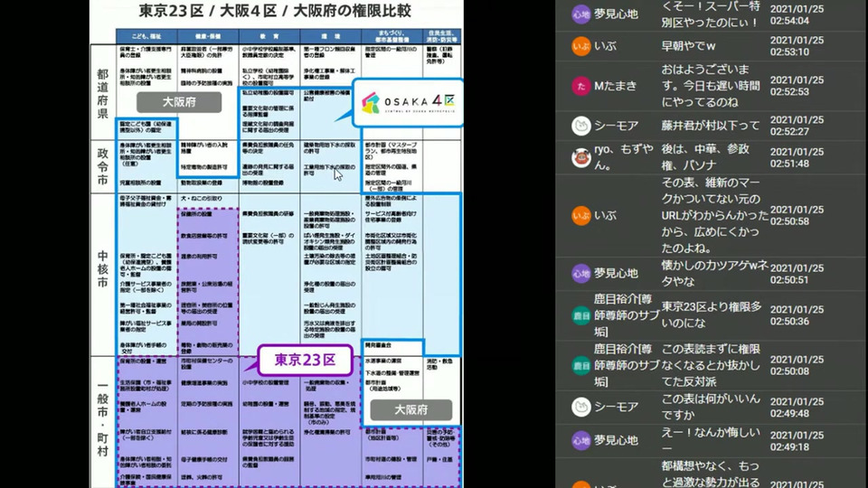The image size is (868, 488).
Task: Click timestamp 2021/01/25 02:52:53
Action: (x=797, y=86)
